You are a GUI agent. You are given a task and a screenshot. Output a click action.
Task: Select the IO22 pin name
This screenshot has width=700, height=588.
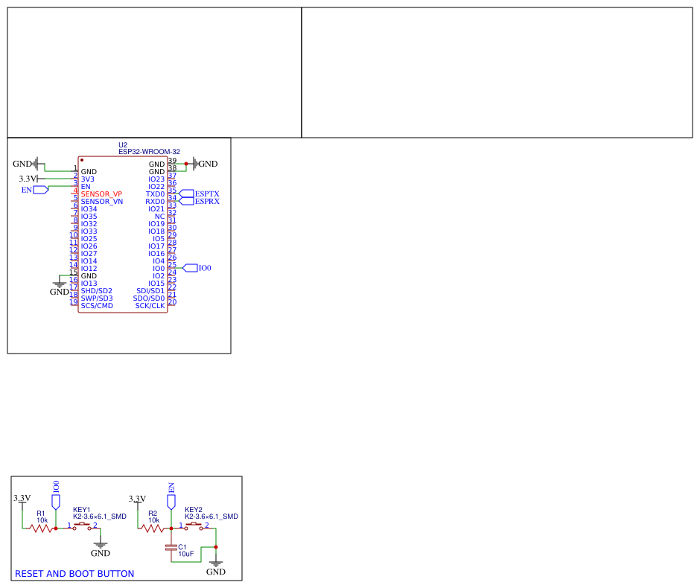[x=156, y=187]
